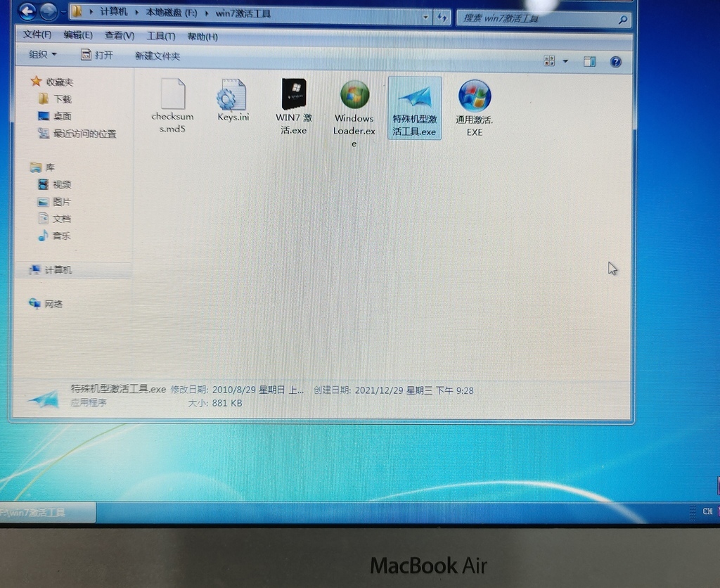Click the details pane file thumbnail
720x588 pixels.
[x=44, y=398]
